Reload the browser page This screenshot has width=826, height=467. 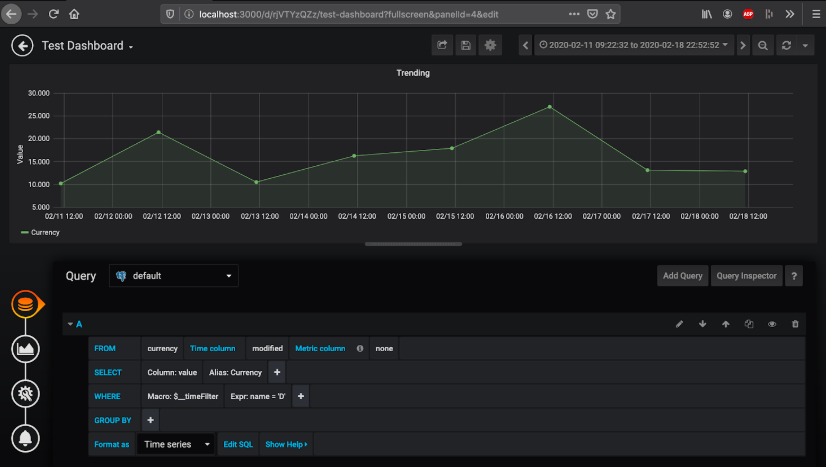tap(53, 14)
